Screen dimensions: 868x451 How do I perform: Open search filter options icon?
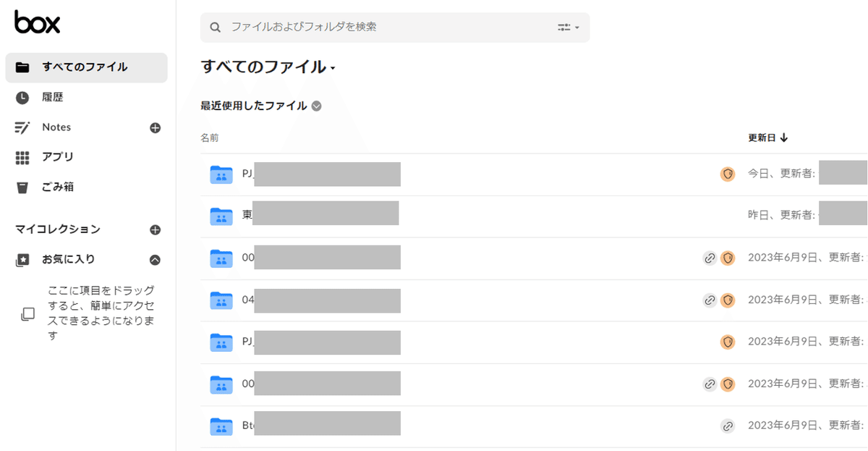click(569, 28)
